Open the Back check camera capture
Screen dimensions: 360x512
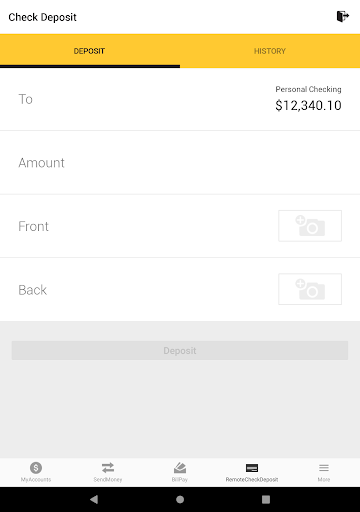click(x=310, y=289)
